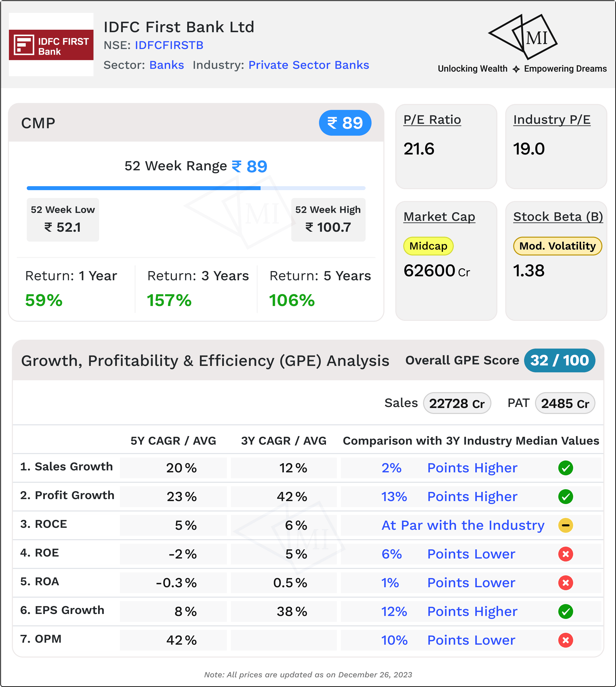Click the ROA 5Y value -0.3 %
This screenshot has width=616, height=687.
pos(176,583)
